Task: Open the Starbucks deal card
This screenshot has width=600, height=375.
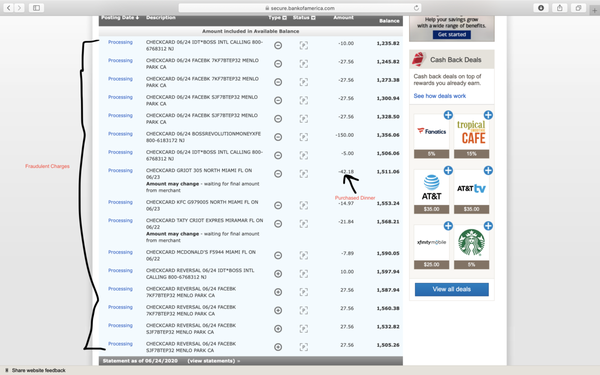Action: click(471, 247)
